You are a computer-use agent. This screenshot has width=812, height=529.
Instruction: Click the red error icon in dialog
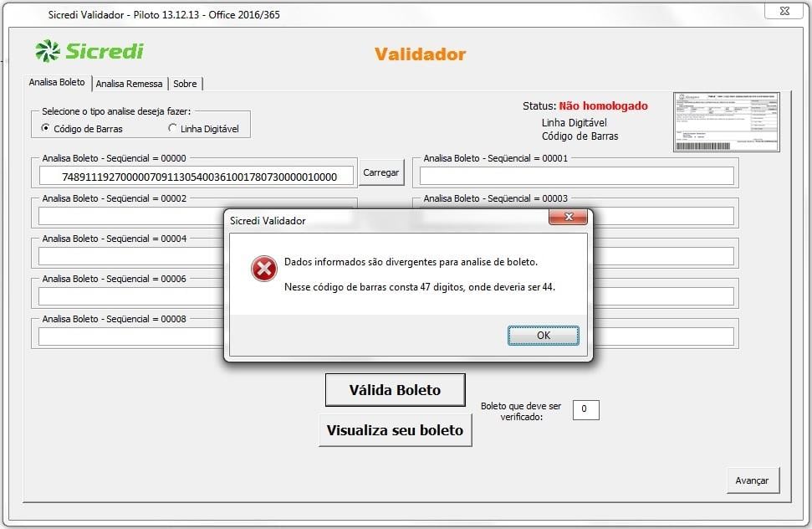point(264,269)
